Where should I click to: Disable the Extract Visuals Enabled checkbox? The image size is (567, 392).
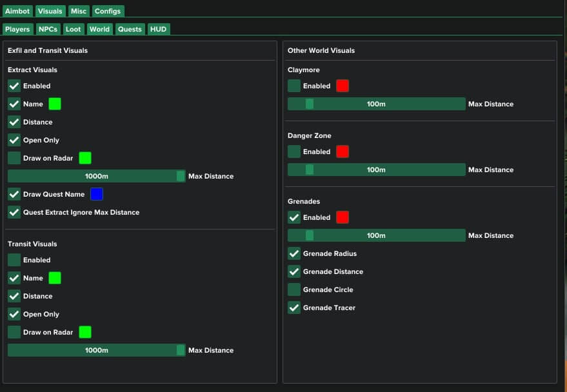(x=14, y=86)
